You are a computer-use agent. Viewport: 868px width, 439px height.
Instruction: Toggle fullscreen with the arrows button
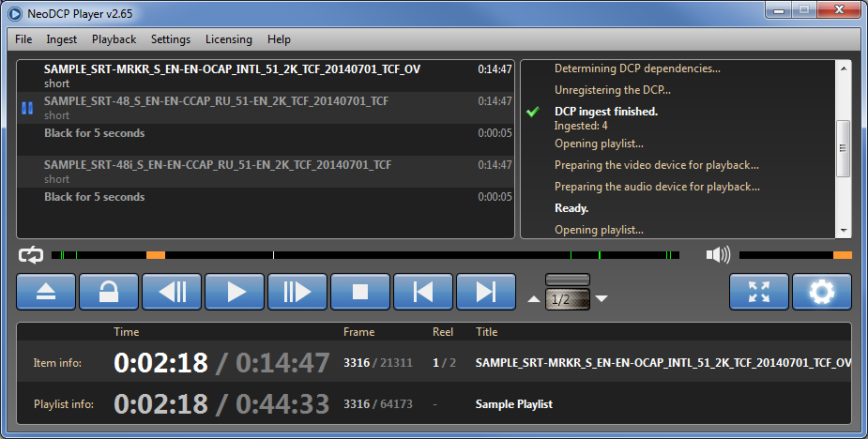759,292
